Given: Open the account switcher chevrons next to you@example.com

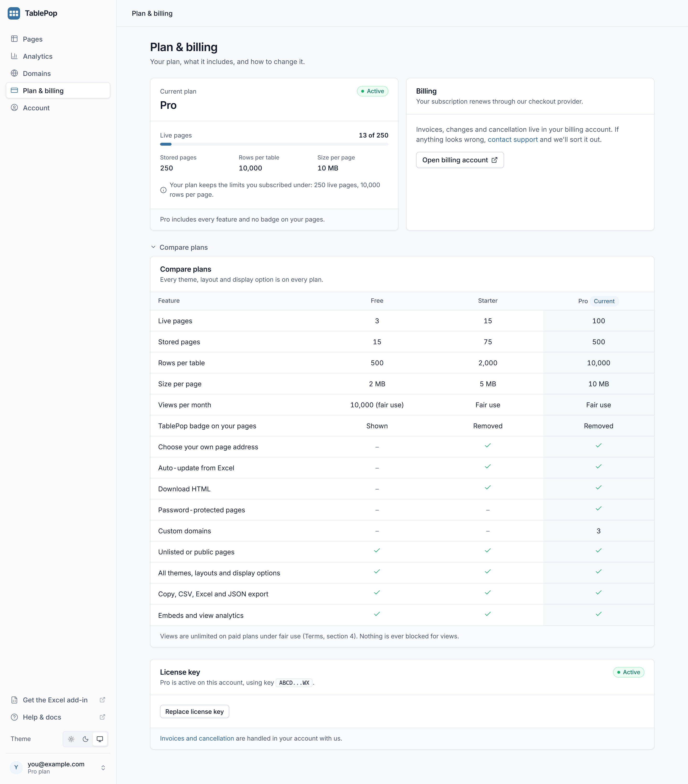Looking at the screenshot, I should [103, 768].
